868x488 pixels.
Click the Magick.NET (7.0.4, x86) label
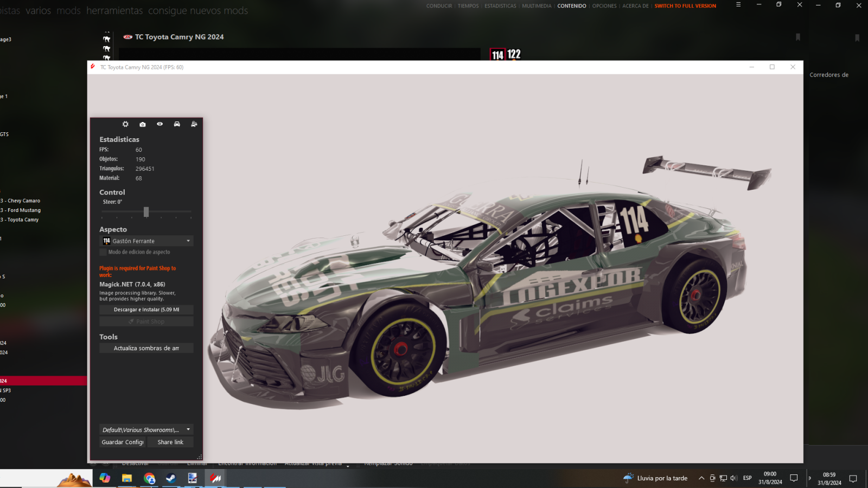click(132, 284)
